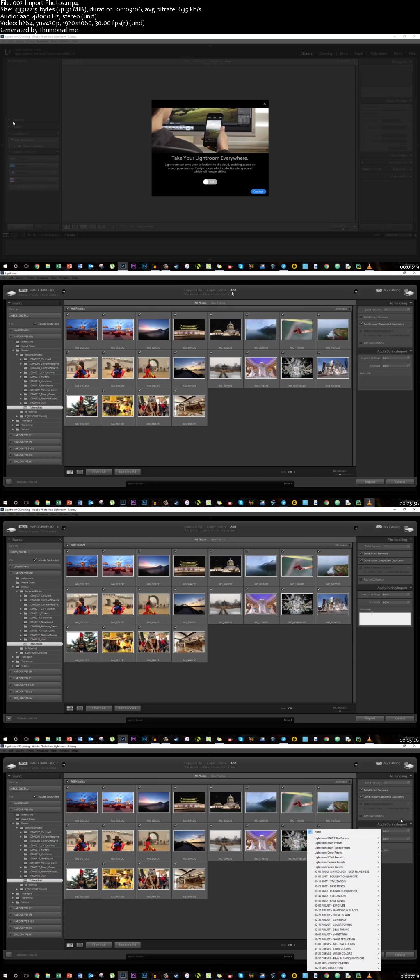Toggle the All Photos checkbox in 00:03:38 frame
The height and width of the screenshot is (980, 420).
click(68, 308)
